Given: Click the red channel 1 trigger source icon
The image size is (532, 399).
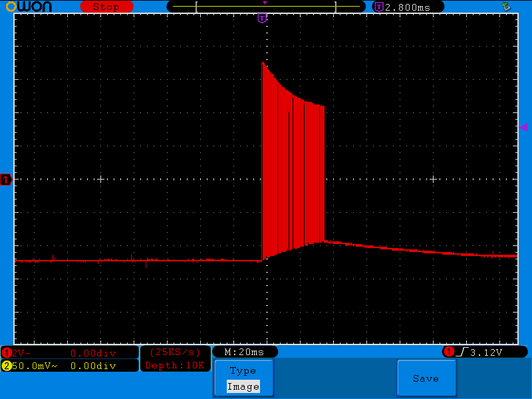Looking at the screenshot, I should click(449, 352).
